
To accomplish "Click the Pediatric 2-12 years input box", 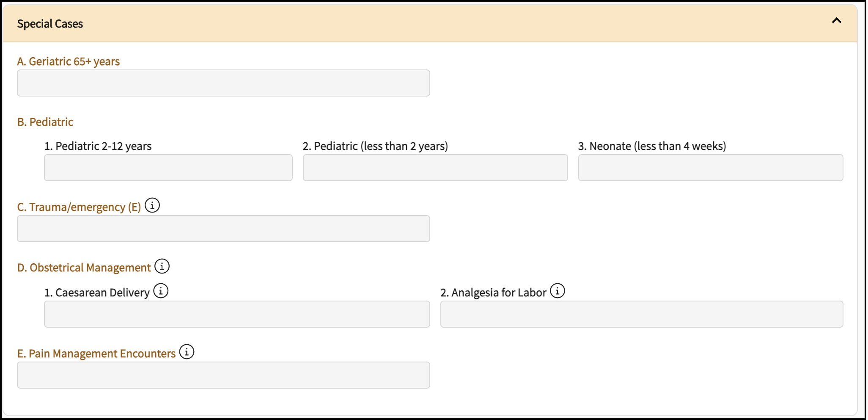I will coord(168,168).
